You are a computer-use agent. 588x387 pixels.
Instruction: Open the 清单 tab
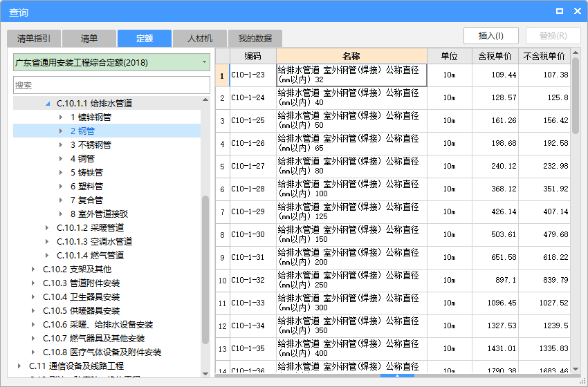pyautogui.click(x=89, y=38)
